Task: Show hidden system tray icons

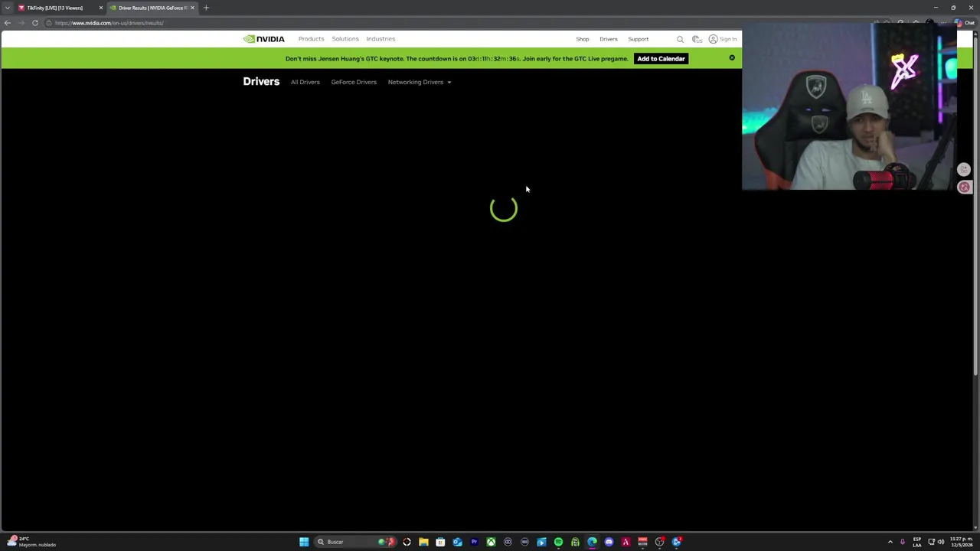Action: tap(890, 542)
